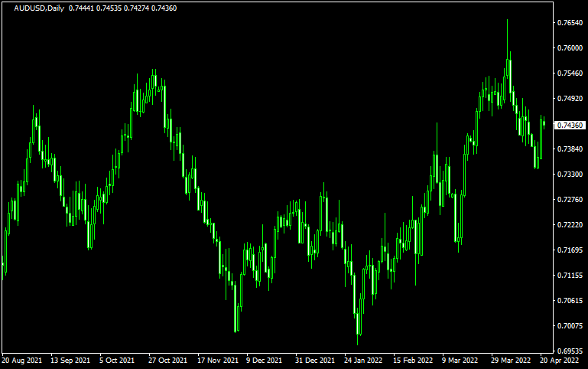The width and height of the screenshot is (588, 369).
Task: Click the 0.70075 price axis label
Action: 570,326
